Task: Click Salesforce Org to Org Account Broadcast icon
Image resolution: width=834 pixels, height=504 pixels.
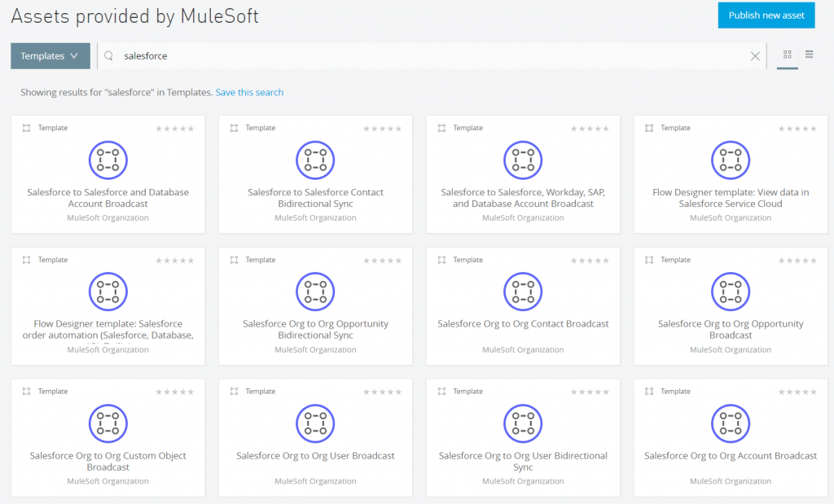Action: (x=731, y=423)
